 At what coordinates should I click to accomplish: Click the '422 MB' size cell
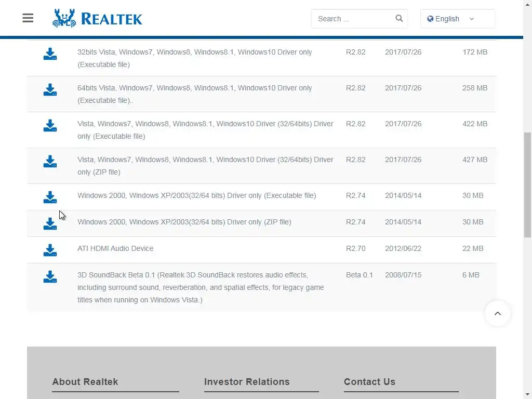pyautogui.click(x=475, y=124)
